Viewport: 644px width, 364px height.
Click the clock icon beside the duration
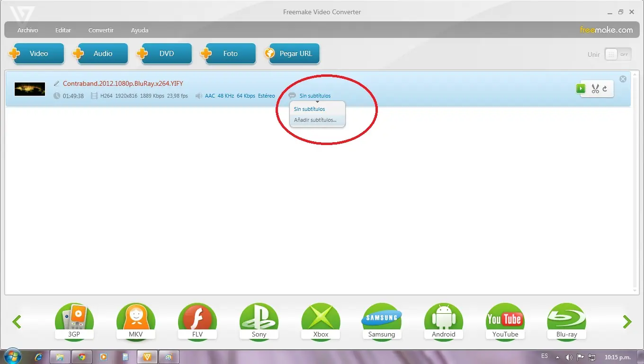pos(57,96)
